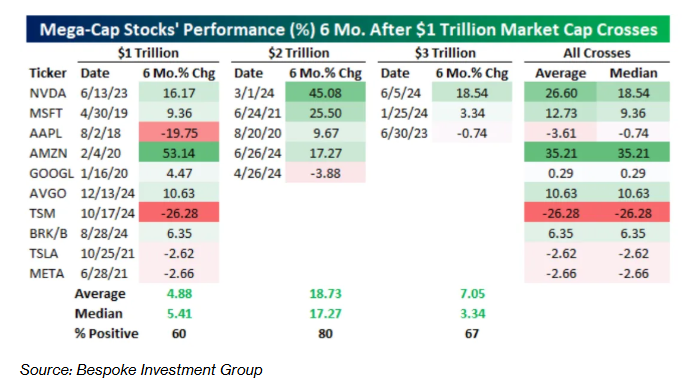This screenshot has width=690, height=391.
Task: Select the AAPL -19.75 red cell
Action: click(x=179, y=133)
